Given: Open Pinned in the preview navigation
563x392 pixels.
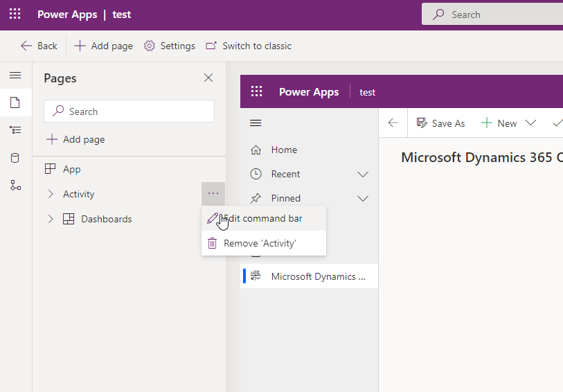Looking at the screenshot, I should [309, 198].
